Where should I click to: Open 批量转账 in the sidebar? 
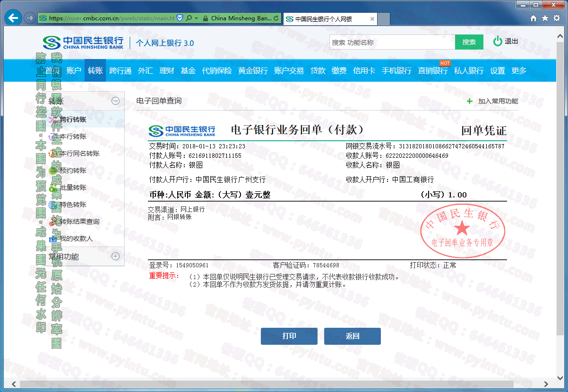click(x=73, y=187)
